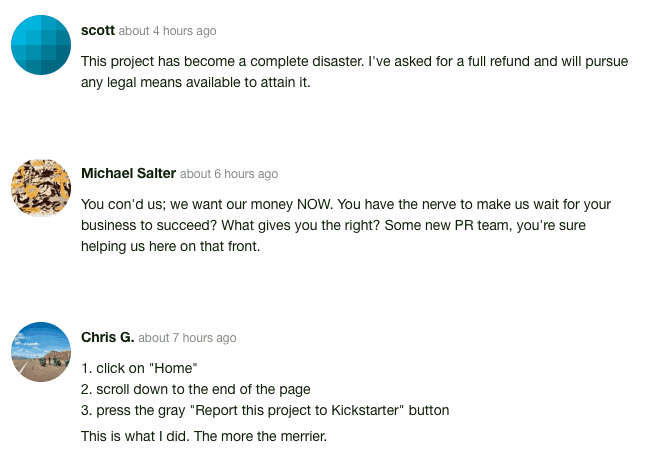The width and height of the screenshot is (647, 457).
Task: Visit Michael Salter's username profile link
Action: (128, 173)
